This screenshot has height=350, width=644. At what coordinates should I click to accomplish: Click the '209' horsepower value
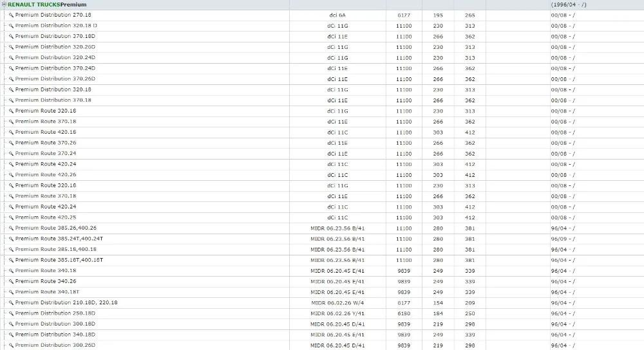(470, 303)
